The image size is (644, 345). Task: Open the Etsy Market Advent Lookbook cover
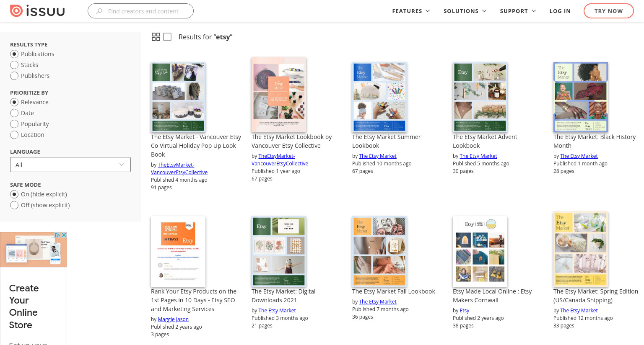click(x=480, y=97)
